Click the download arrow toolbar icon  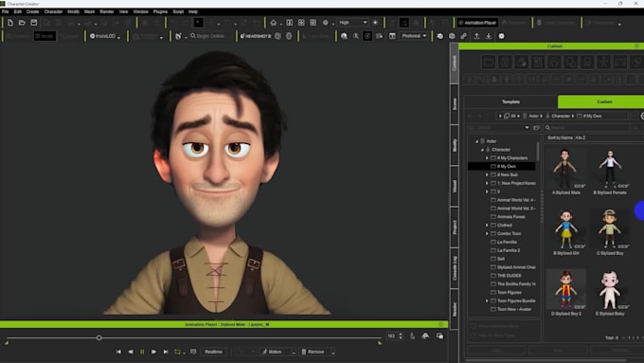point(489,36)
